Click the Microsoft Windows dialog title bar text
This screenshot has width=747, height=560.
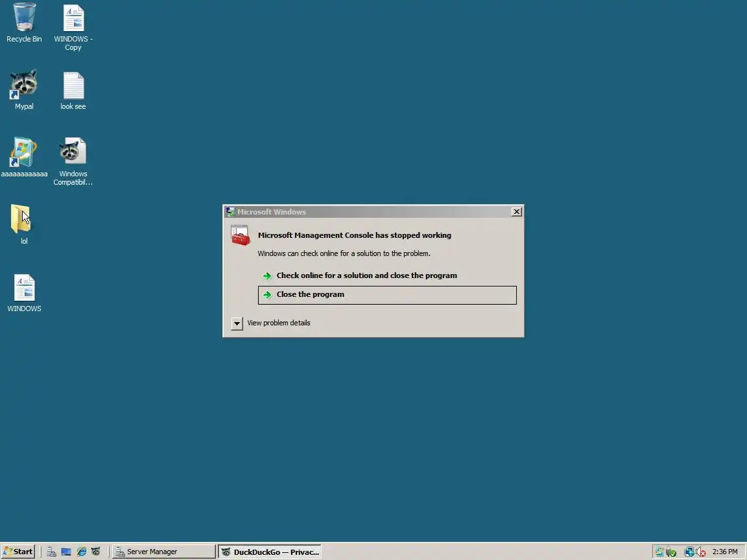tap(272, 212)
